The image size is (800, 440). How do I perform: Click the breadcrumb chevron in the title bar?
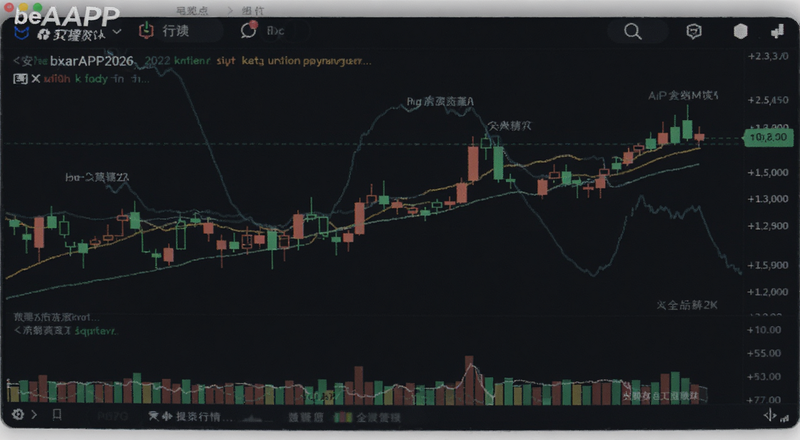coord(230,10)
